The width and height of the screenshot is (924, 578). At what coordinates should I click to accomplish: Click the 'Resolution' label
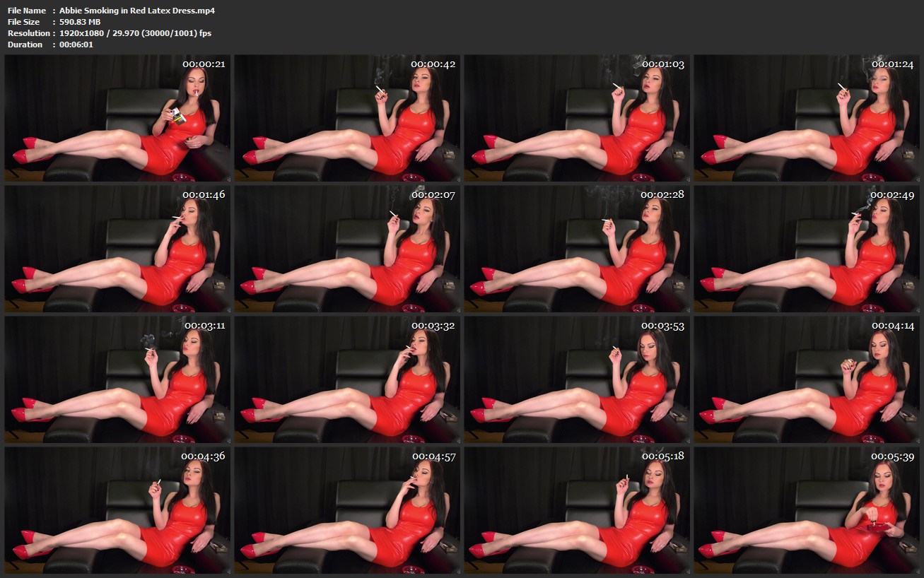click(28, 33)
